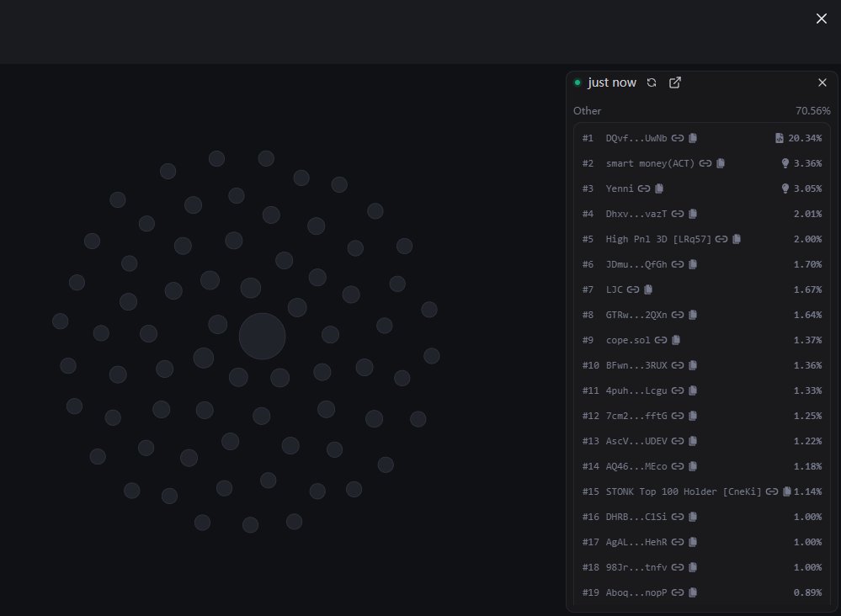This screenshot has width=841, height=616.
Task: Click the #12 7cm2...fftG holder row
Action: pyautogui.click(x=636, y=416)
